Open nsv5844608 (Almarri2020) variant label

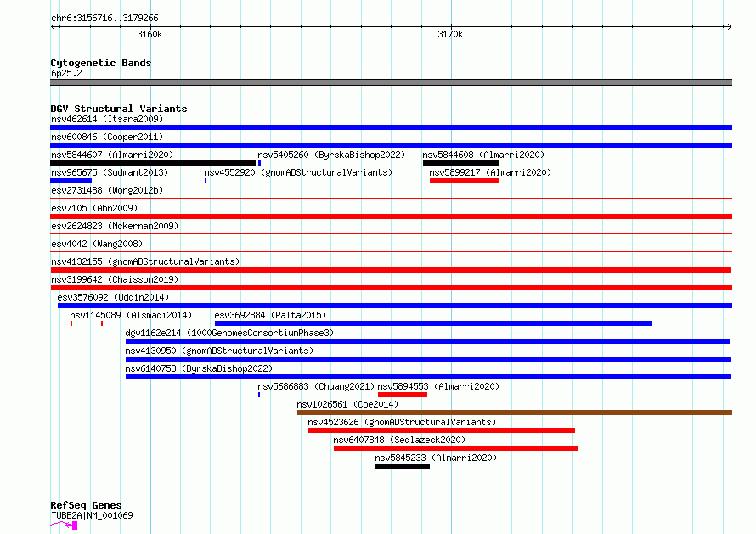483,155
